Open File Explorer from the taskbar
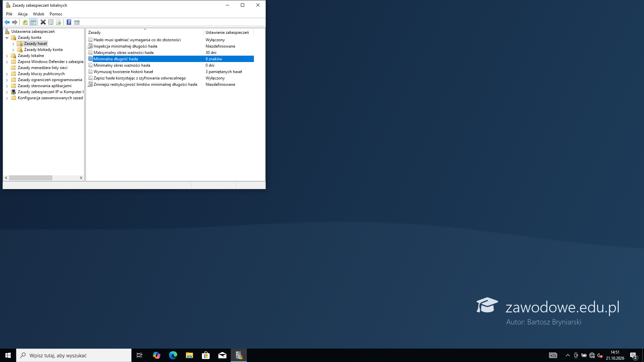 click(x=190, y=355)
